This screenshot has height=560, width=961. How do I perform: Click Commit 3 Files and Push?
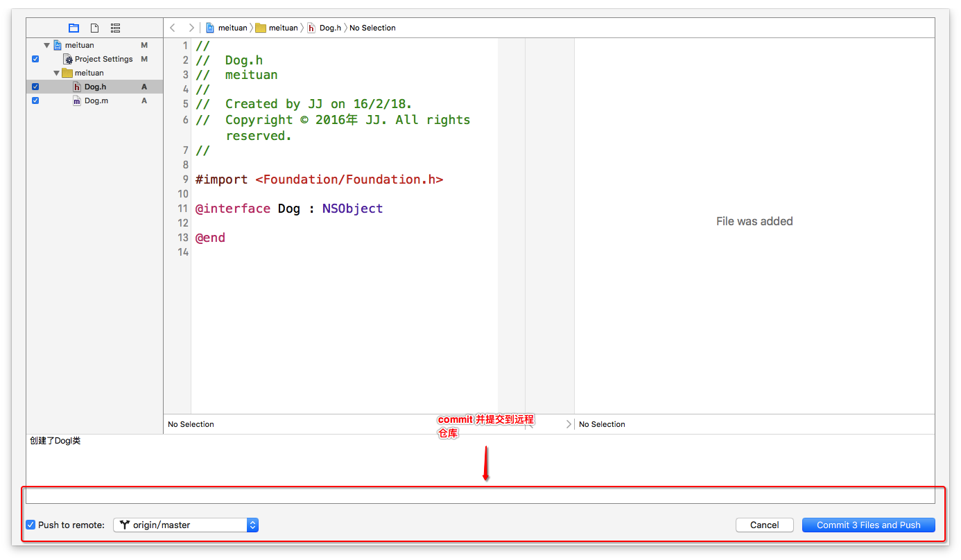(869, 525)
